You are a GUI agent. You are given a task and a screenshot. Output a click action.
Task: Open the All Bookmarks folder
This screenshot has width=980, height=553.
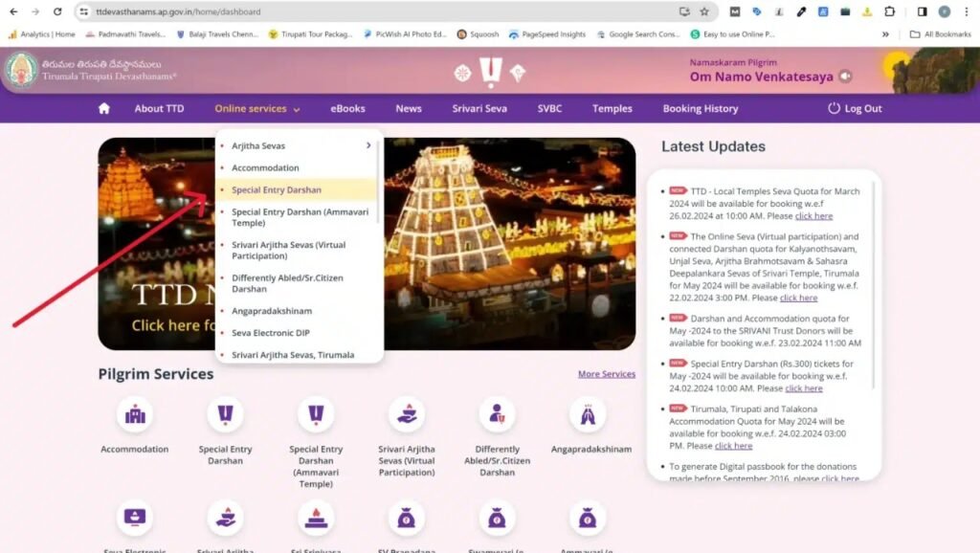click(x=940, y=34)
